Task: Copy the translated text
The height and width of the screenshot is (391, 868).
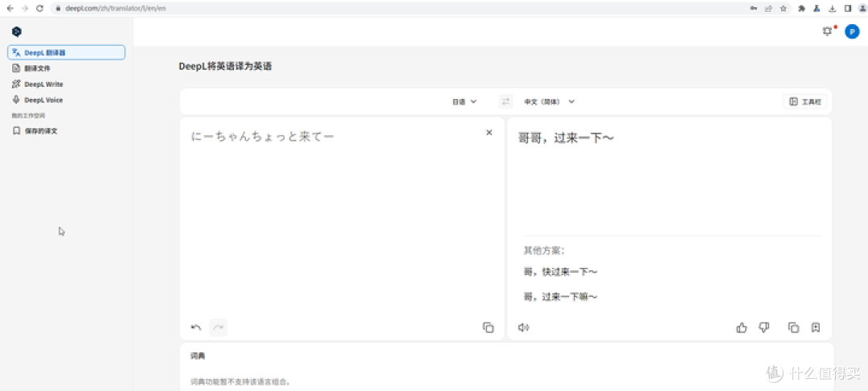Action: click(x=793, y=328)
